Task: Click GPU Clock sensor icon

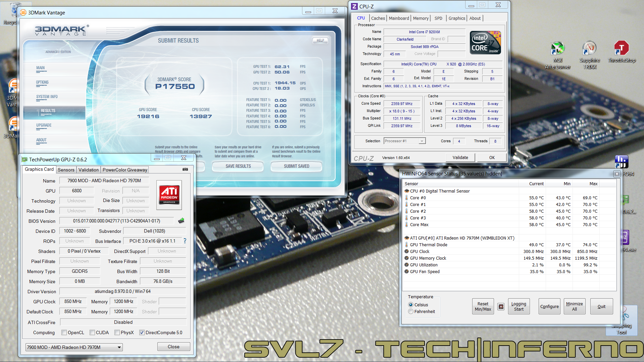Action: 407,252
